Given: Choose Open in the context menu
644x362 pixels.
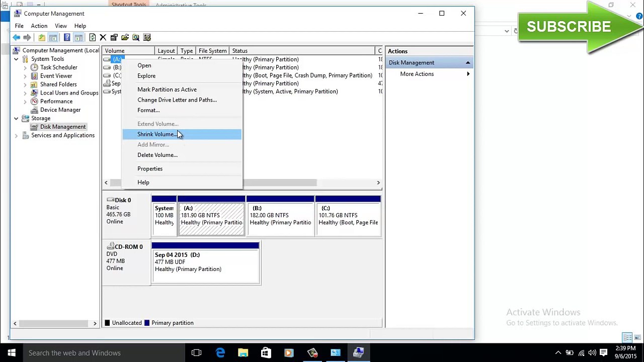Looking at the screenshot, I should point(182,65).
